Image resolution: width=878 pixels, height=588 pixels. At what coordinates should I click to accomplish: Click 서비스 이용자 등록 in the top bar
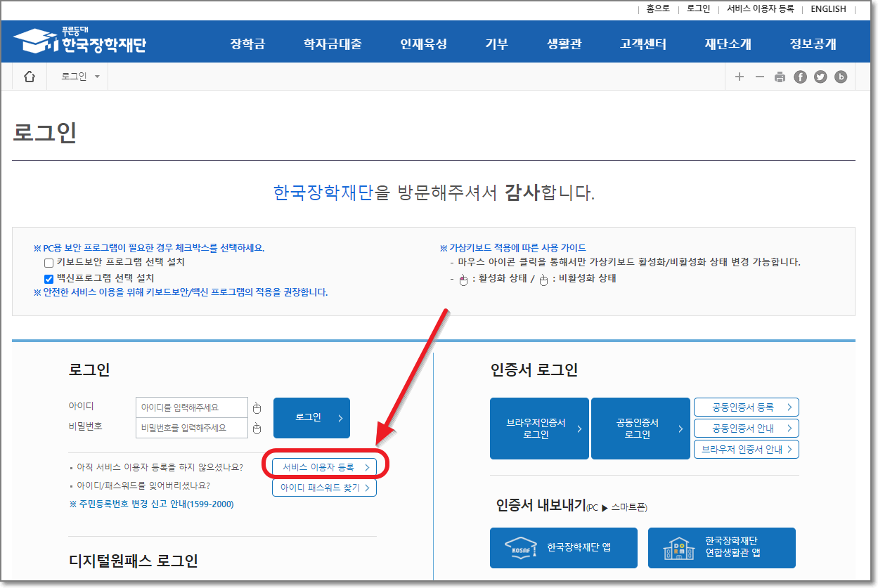click(761, 9)
